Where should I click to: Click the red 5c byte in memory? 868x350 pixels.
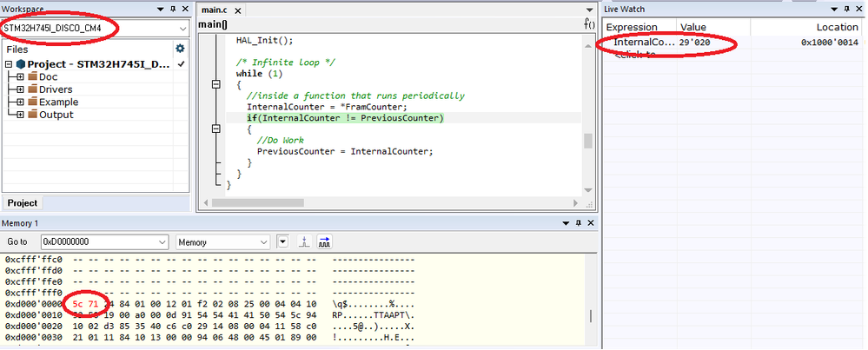click(78, 305)
